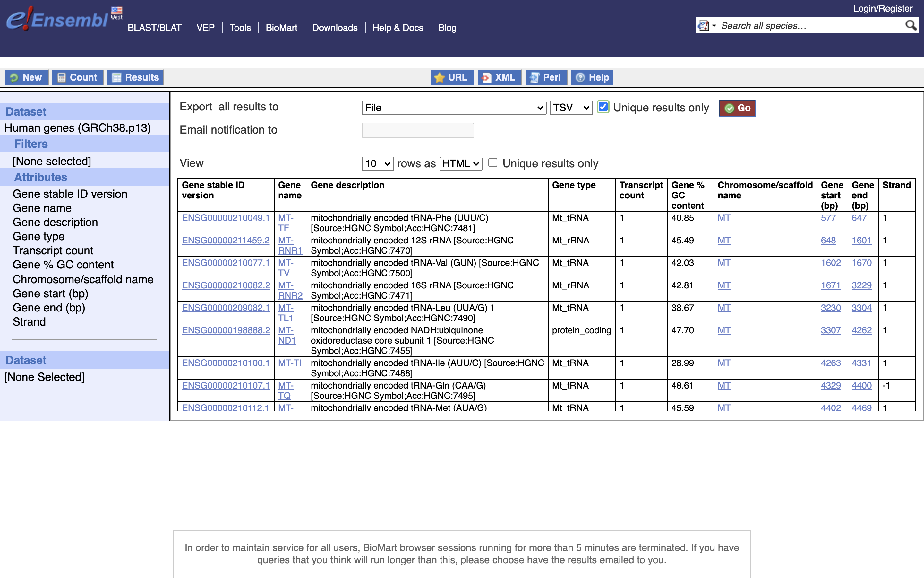Open gene ENSG00000210077.1 link
This screenshot has height=578, width=924.
coord(226,263)
